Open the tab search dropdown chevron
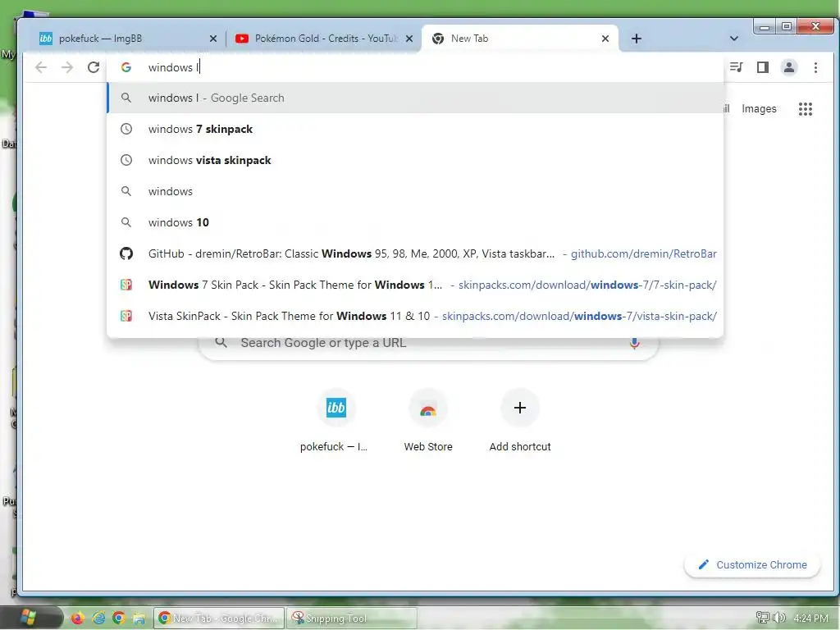 pos(734,39)
